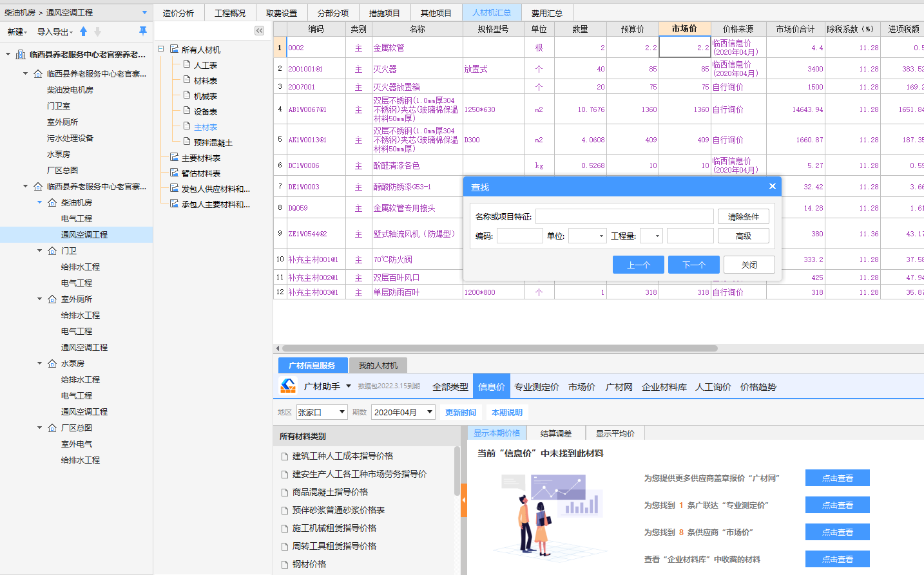
Task: Click the building icon next to the 临西县养老服务中心老官寨养老 root project
Action: click(x=21, y=55)
